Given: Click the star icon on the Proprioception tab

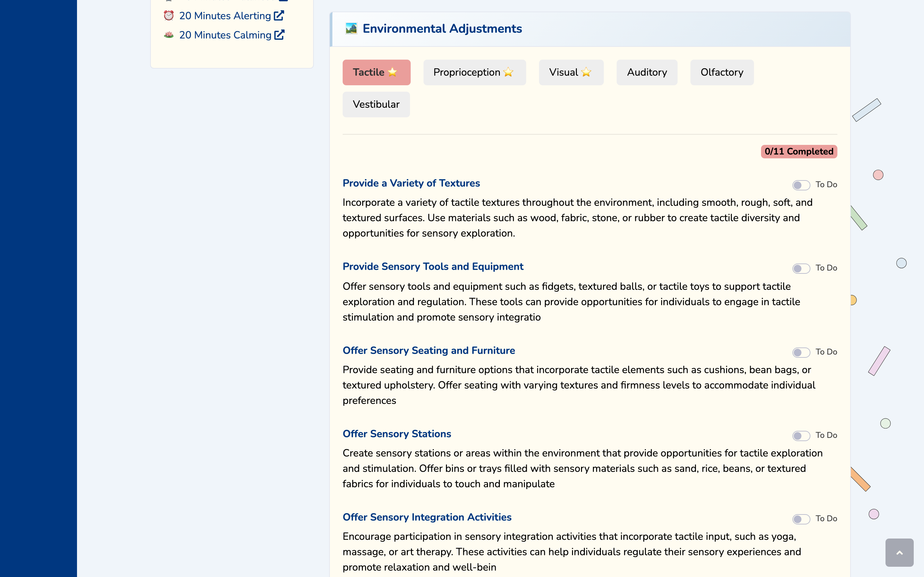Looking at the screenshot, I should point(508,72).
